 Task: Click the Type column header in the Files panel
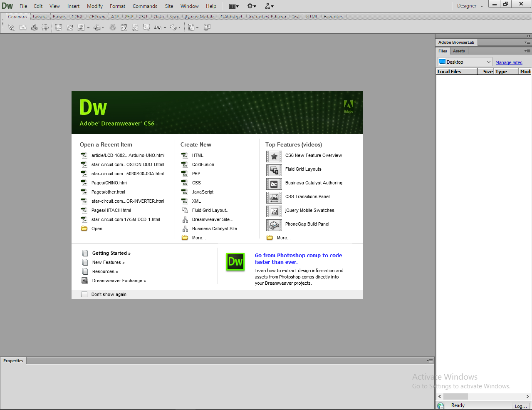507,72
